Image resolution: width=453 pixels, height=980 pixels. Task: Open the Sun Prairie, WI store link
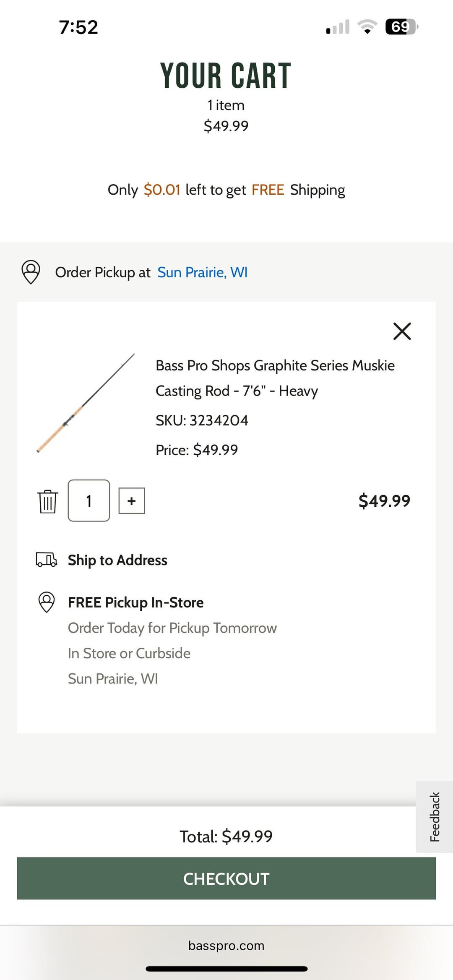pyautogui.click(x=202, y=272)
